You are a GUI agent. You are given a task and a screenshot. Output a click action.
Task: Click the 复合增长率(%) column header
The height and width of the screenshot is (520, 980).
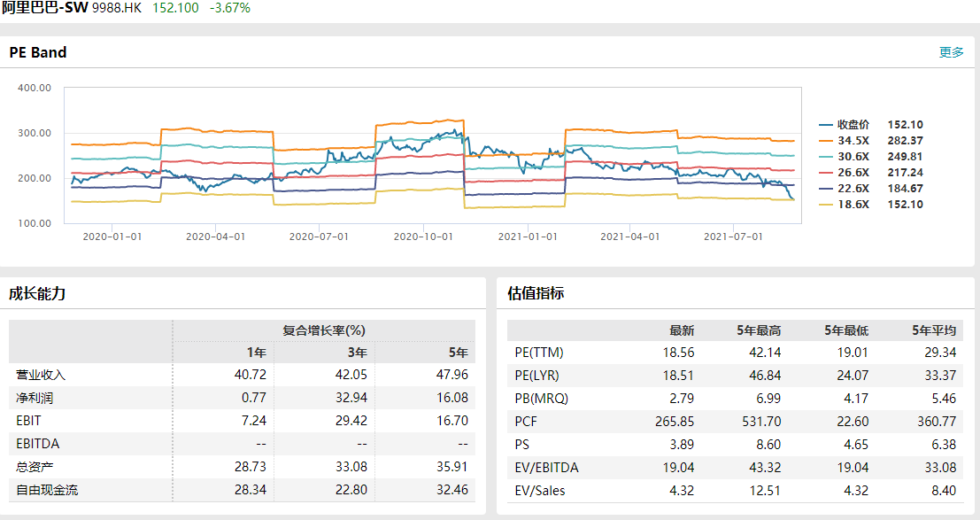324,330
